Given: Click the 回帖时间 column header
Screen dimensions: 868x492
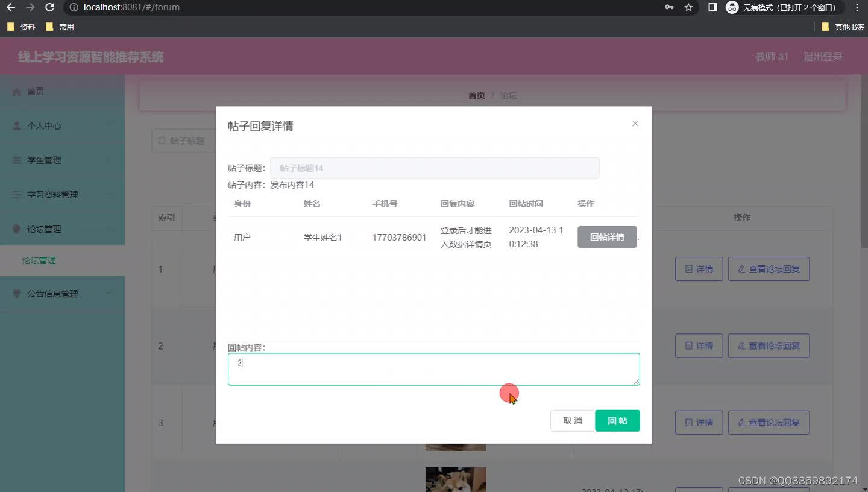Looking at the screenshot, I should pos(526,204).
